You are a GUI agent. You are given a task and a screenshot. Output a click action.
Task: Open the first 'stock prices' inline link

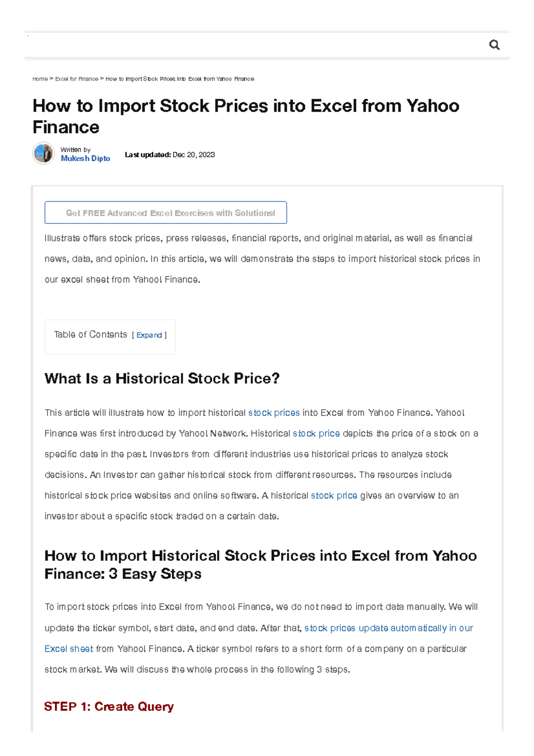click(x=275, y=413)
